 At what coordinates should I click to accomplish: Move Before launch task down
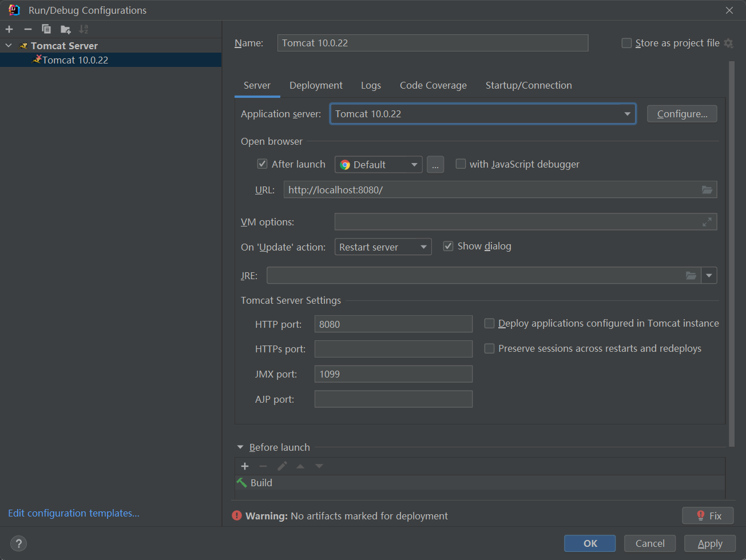319,466
